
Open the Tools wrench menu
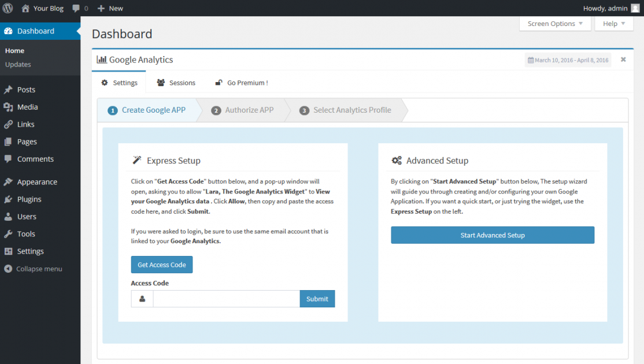pos(8,234)
